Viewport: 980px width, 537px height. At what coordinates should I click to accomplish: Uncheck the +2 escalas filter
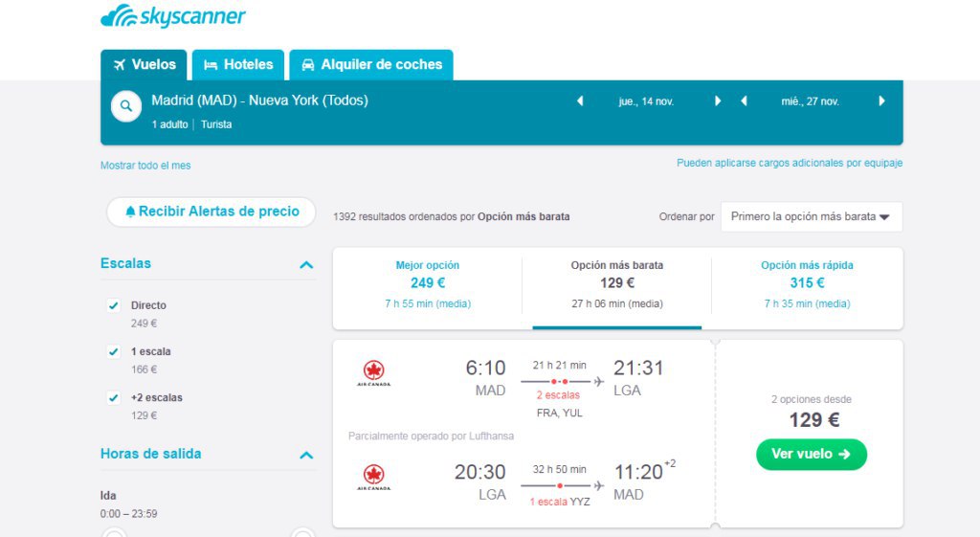point(113,397)
